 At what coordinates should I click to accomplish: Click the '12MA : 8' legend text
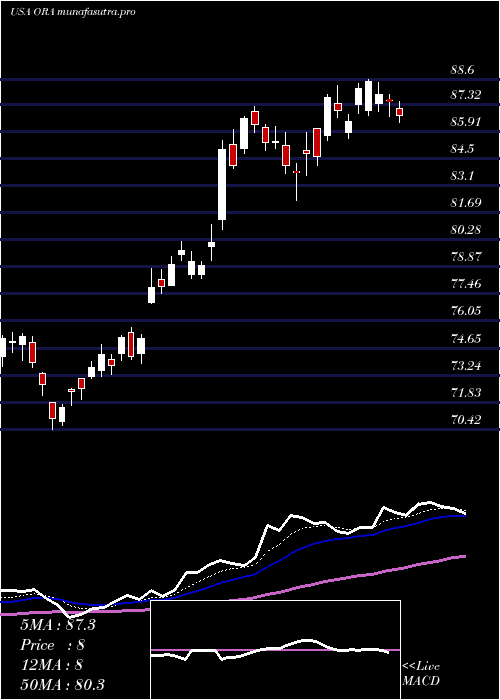click(52, 665)
